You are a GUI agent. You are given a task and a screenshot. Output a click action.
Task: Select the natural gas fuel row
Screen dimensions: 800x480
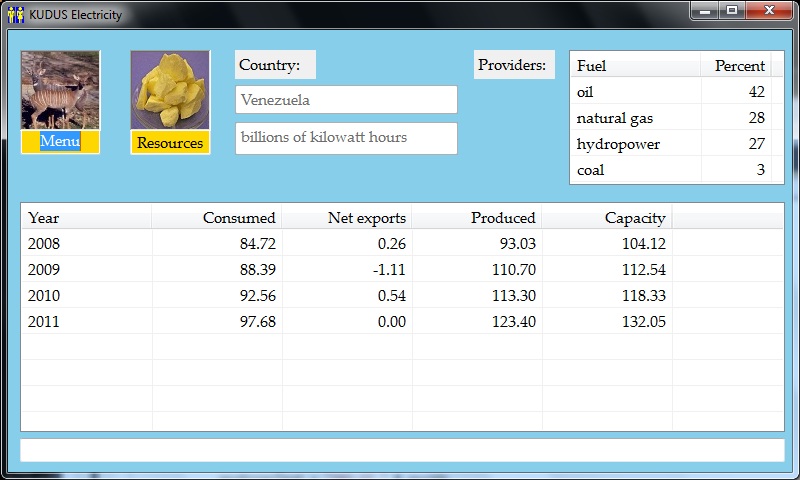pos(677,117)
